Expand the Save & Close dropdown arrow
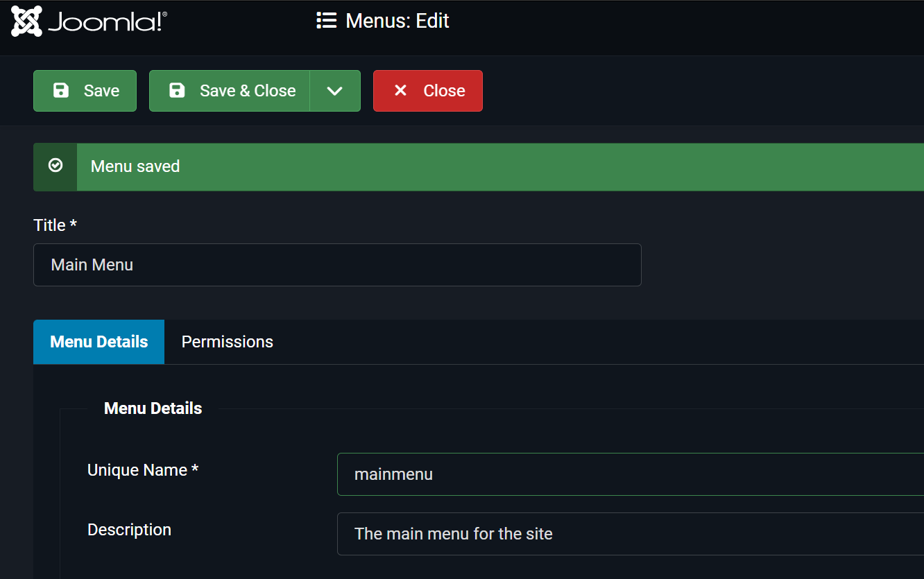This screenshot has height=579, width=924. 335,91
